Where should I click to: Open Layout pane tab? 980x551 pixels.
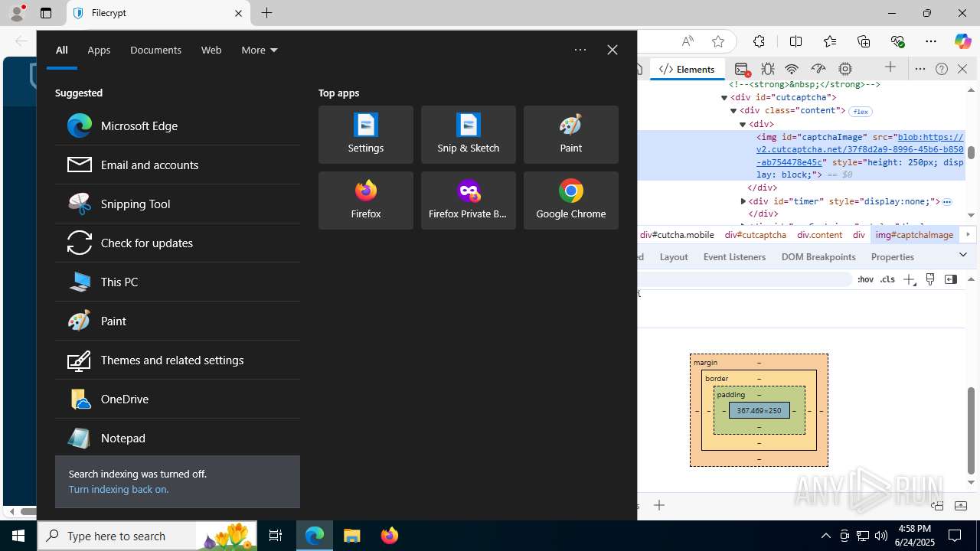click(x=674, y=257)
